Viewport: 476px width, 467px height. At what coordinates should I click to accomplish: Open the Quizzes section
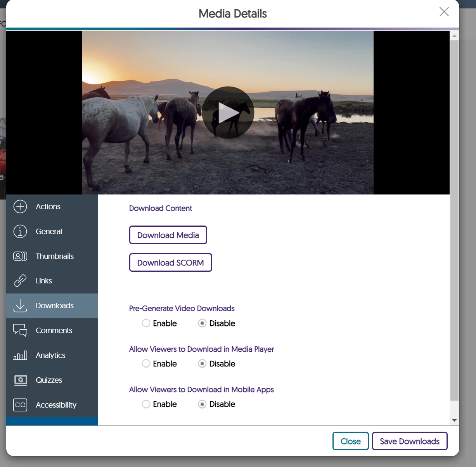coord(52,380)
